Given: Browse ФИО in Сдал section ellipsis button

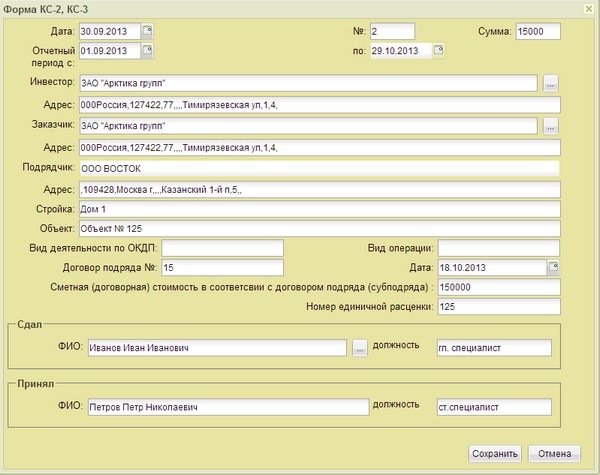Looking at the screenshot, I should point(360,348).
